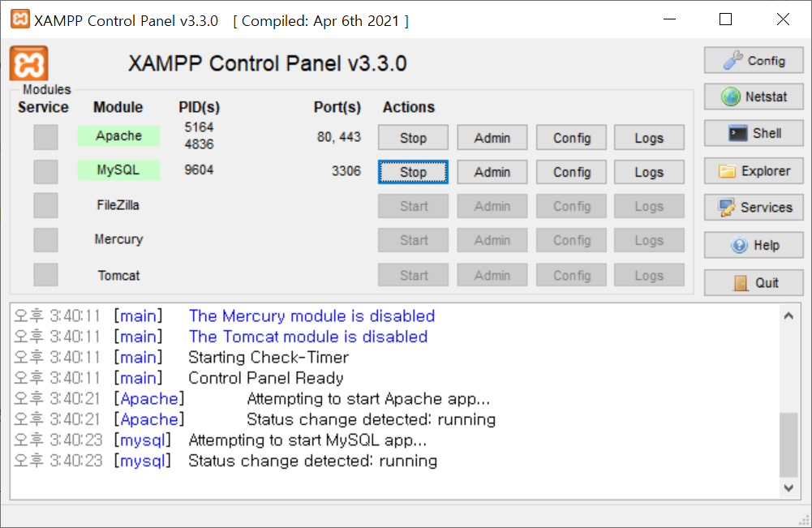Click 'Control Panel Ready' log line
This screenshot has height=528, width=812.
pyautogui.click(x=265, y=378)
